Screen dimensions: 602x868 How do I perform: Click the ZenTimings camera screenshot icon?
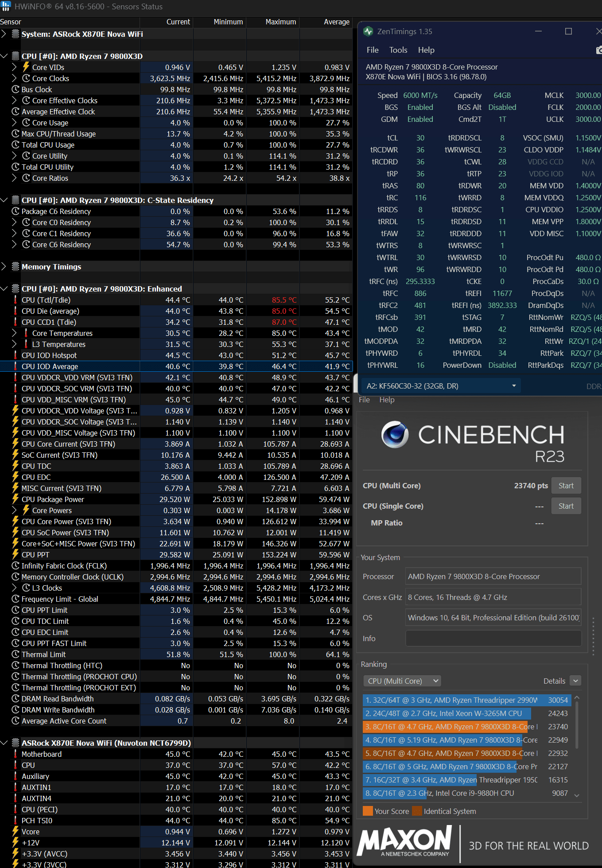click(599, 50)
